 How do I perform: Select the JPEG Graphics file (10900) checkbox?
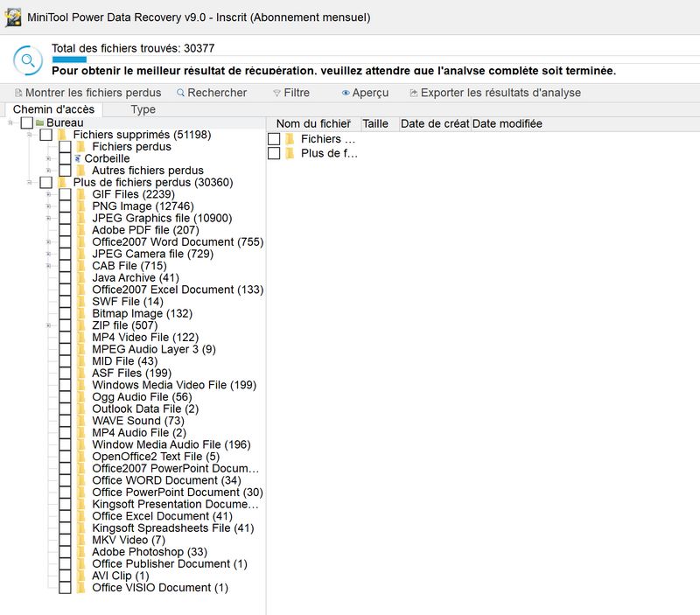click(x=65, y=218)
